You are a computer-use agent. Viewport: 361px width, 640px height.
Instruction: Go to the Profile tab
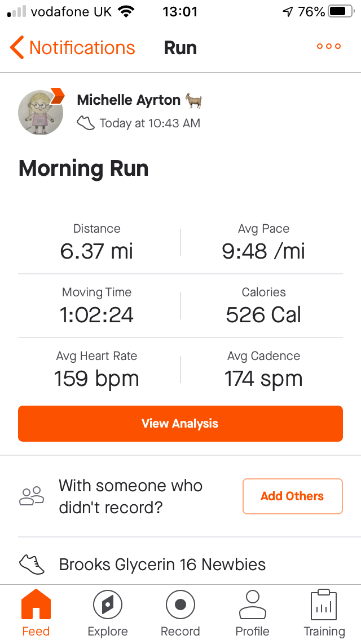252,613
